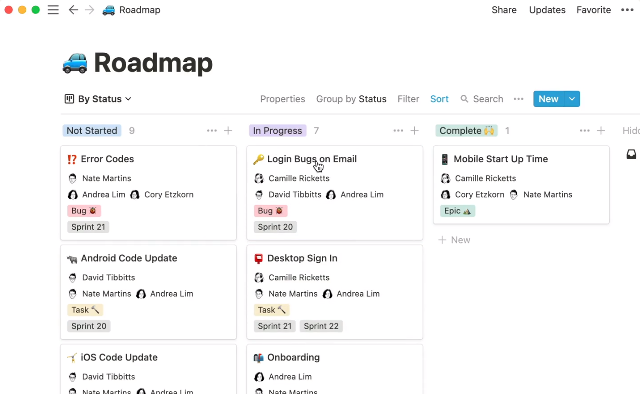Viewport: 640px width, 394px height.
Task: Click the Desktop Sign In card icon
Action: tap(258, 258)
